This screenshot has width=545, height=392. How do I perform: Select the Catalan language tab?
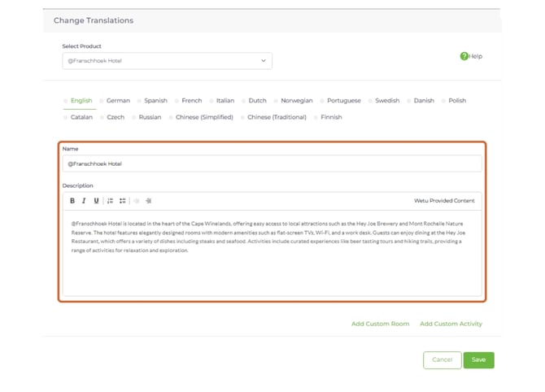[81, 117]
